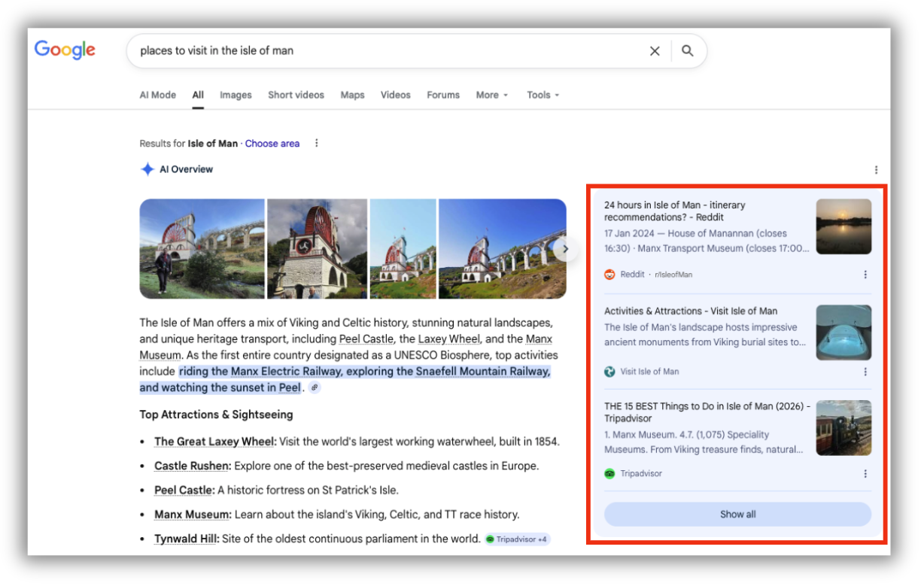Open the three-dot menu atop the sources panel
Screen dimensions: 924x586
875,170
